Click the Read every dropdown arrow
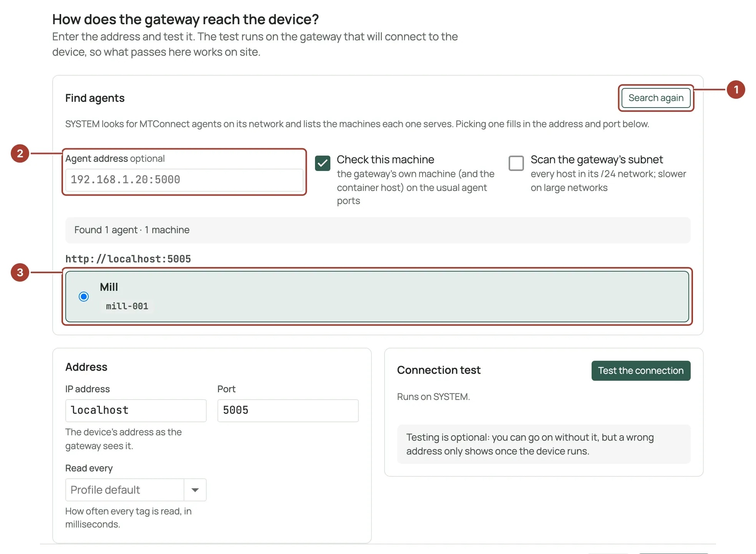The width and height of the screenshot is (756, 554). tap(195, 490)
